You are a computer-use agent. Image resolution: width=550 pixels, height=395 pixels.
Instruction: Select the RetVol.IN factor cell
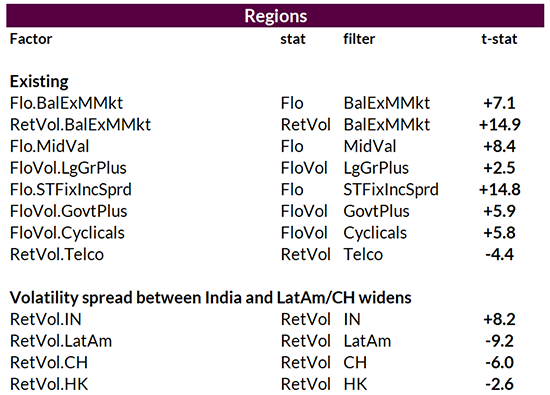point(46,320)
